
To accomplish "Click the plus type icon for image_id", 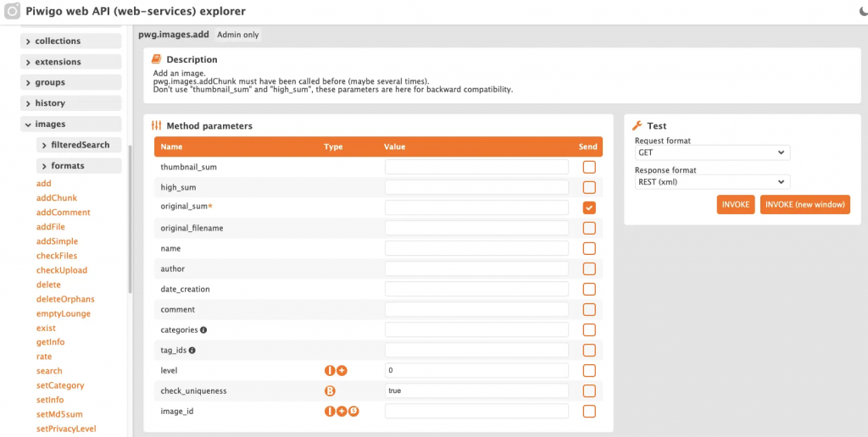I will [x=342, y=411].
